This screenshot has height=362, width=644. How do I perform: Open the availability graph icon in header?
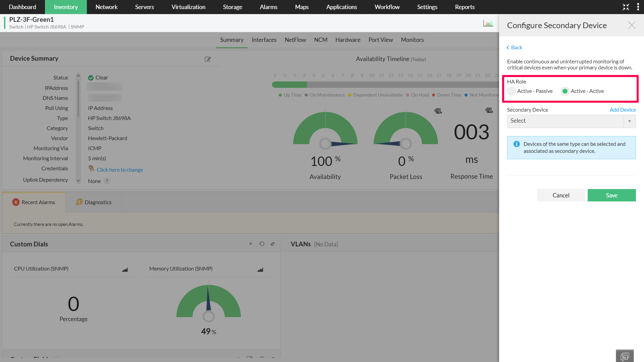(x=488, y=23)
